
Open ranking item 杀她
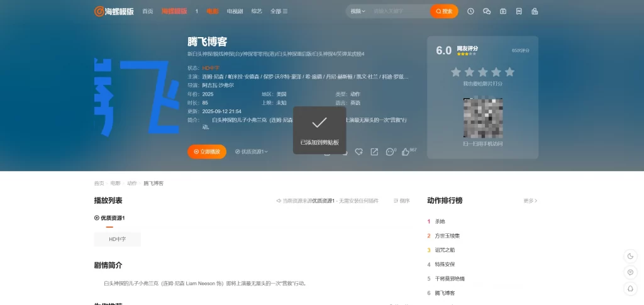coord(440,221)
